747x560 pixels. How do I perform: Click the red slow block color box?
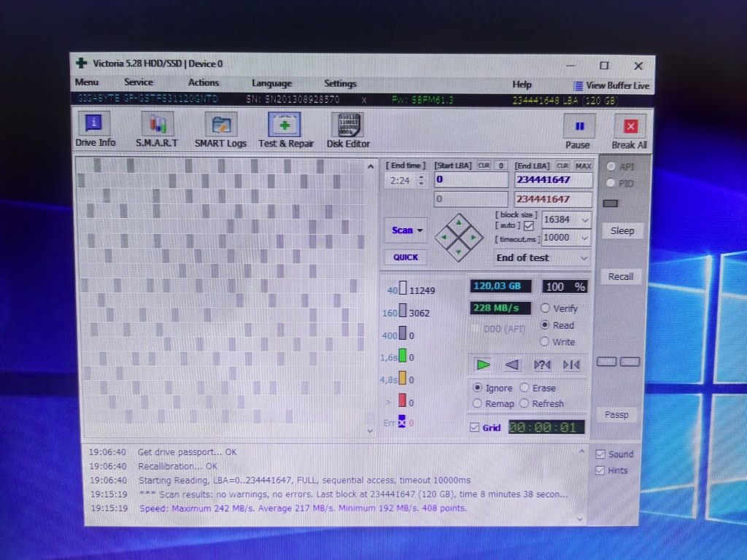402,400
